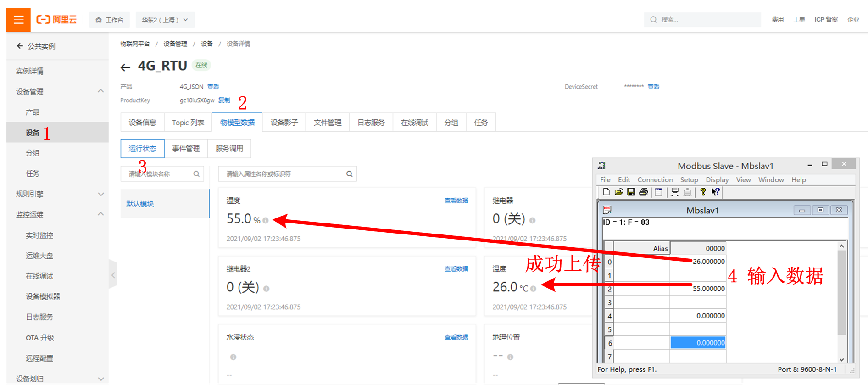The width and height of the screenshot is (868, 385).
Task: Click the Open file folder icon
Action: click(618, 192)
